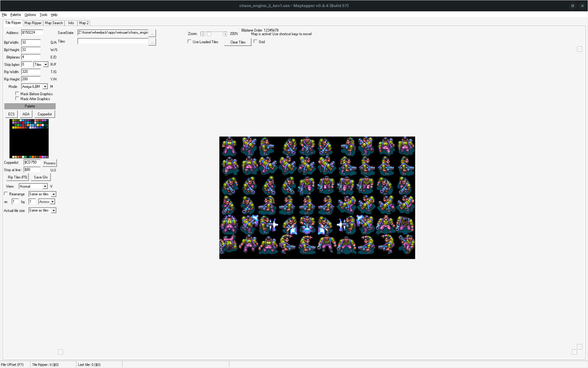Select the Tile Ripper tab
588x368 pixels.
coord(13,23)
